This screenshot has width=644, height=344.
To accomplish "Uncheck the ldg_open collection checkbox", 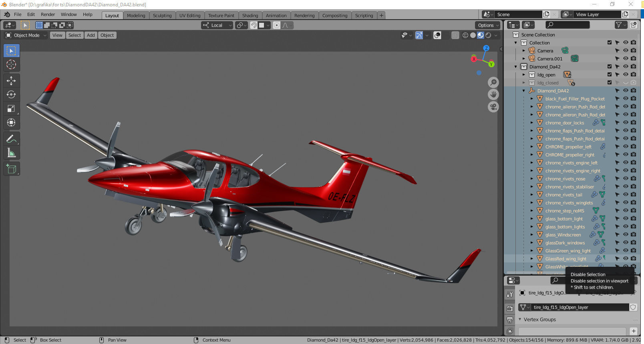I will (x=610, y=74).
